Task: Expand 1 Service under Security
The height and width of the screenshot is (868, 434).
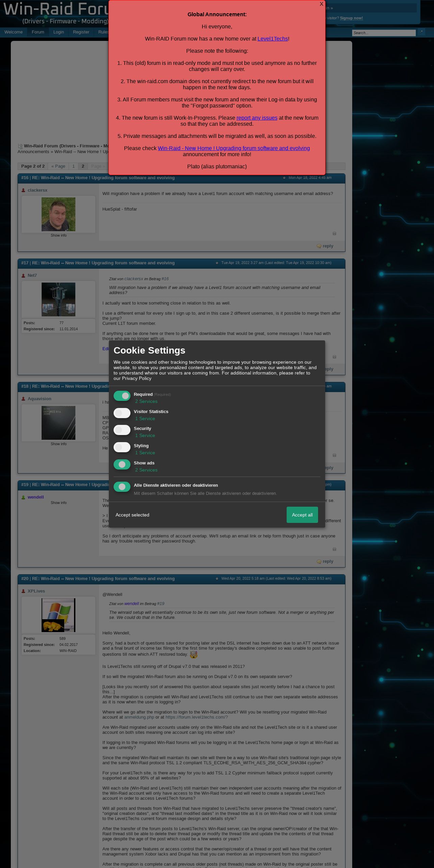Action: pos(145,436)
